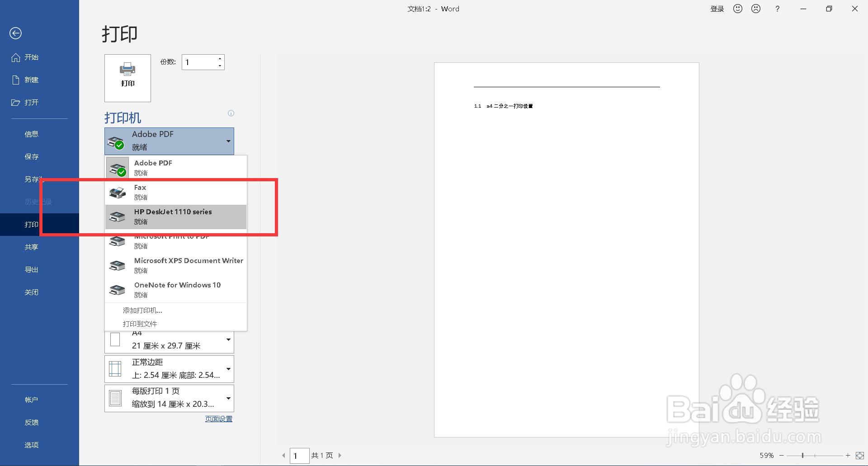The width and height of the screenshot is (868, 466).
Task: Click 添加打印机... entry
Action: coord(142,311)
